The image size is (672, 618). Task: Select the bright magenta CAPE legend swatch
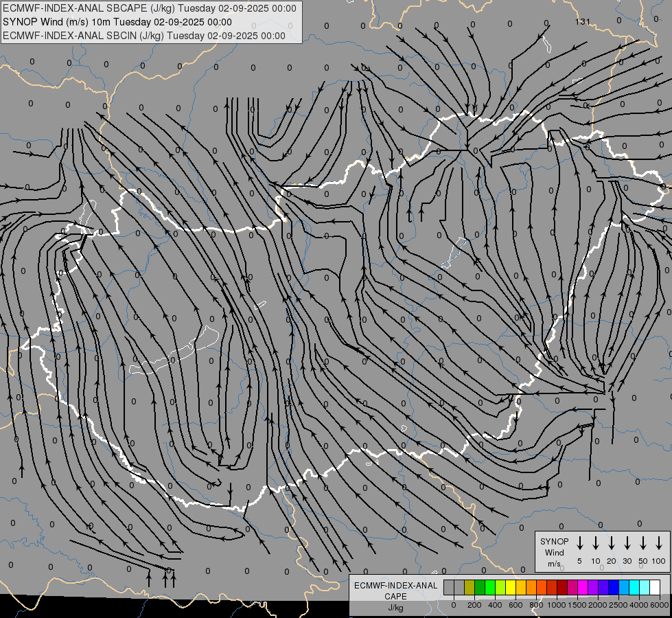583,587
